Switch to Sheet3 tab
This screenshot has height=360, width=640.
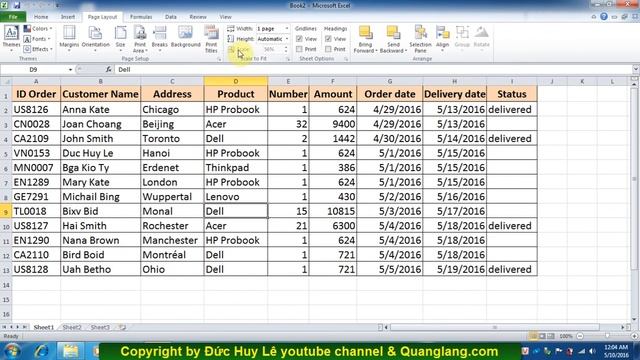click(100, 327)
